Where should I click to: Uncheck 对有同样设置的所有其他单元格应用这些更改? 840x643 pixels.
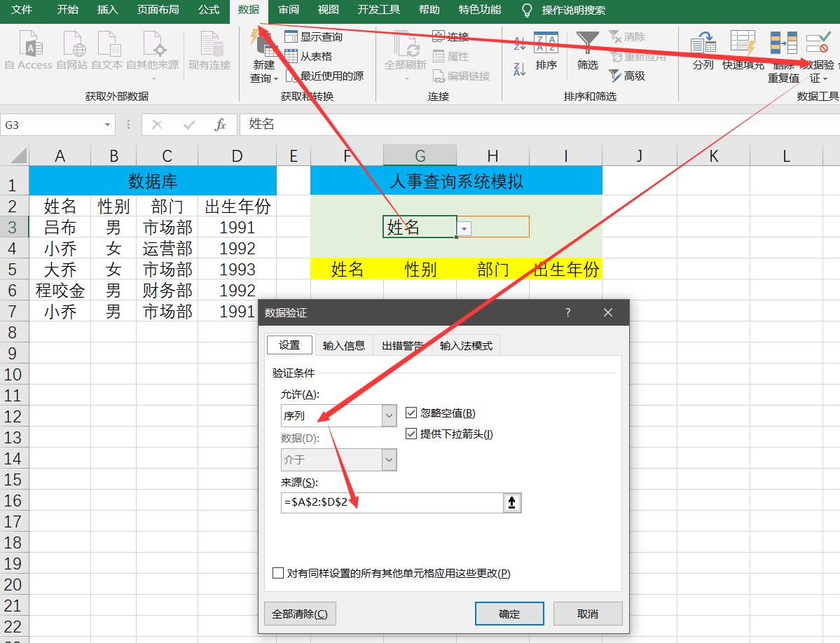tap(277, 573)
